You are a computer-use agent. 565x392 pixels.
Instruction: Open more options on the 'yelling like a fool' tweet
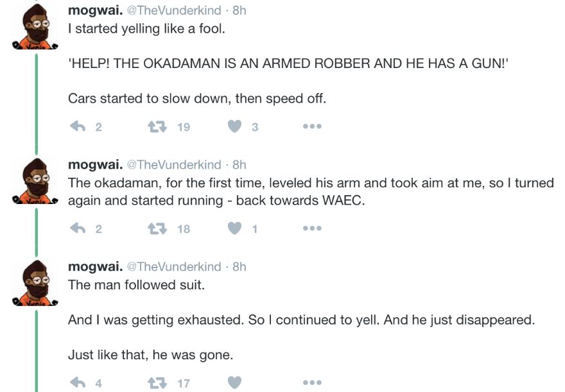click(311, 126)
